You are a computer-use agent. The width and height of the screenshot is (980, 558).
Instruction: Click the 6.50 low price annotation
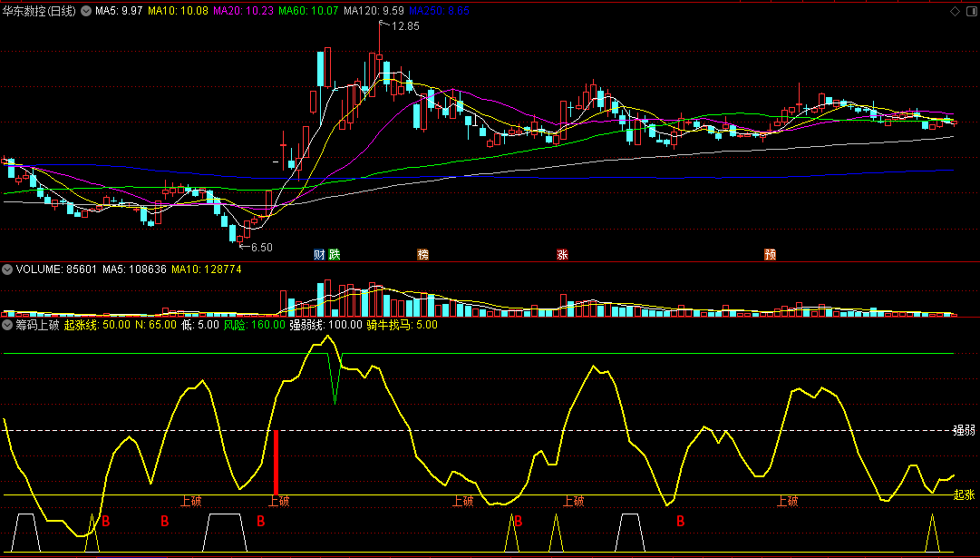point(261,247)
